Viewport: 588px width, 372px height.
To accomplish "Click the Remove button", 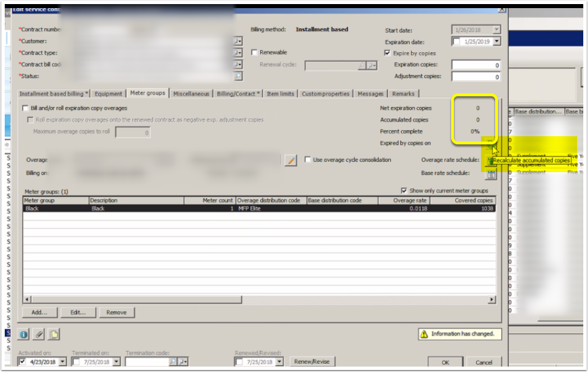I will (117, 312).
